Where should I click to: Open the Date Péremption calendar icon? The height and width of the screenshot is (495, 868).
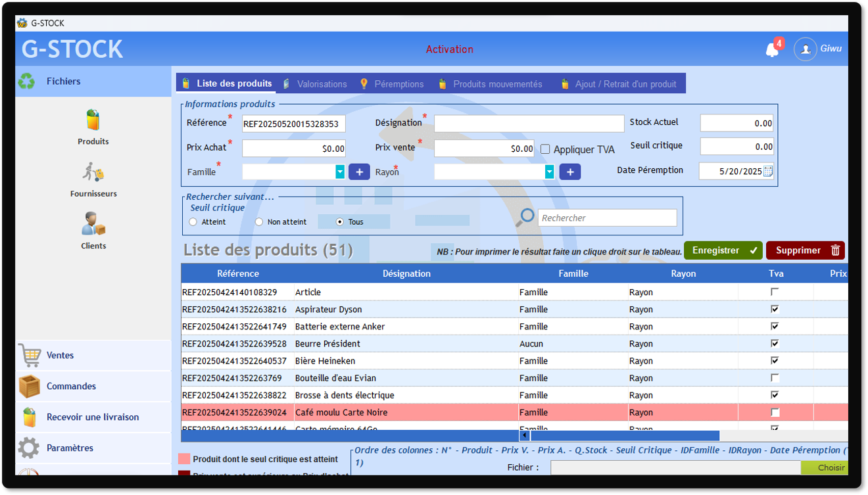click(x=768, y=171)
